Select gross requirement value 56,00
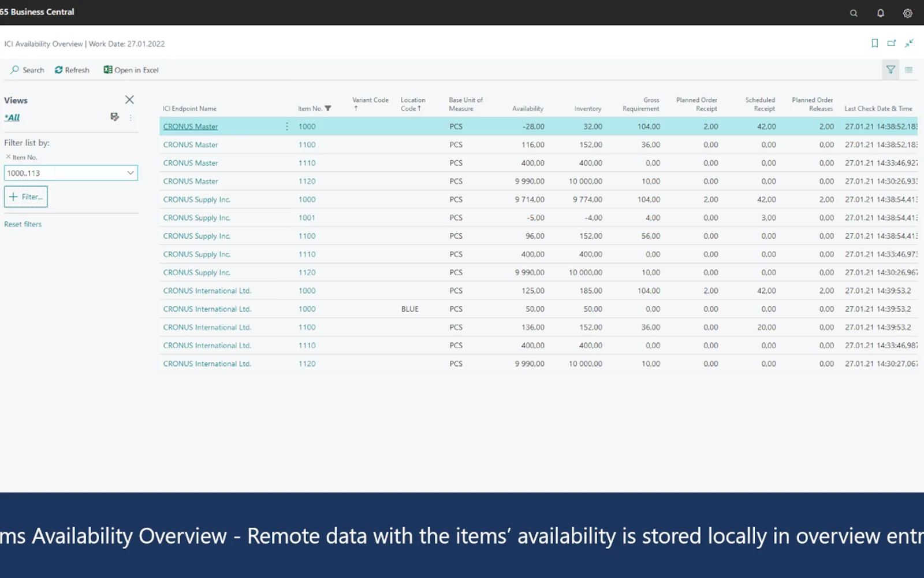Image resolution: width=924 pixels, height=578 pixels. pyautogui.click(x=650, y=236)
